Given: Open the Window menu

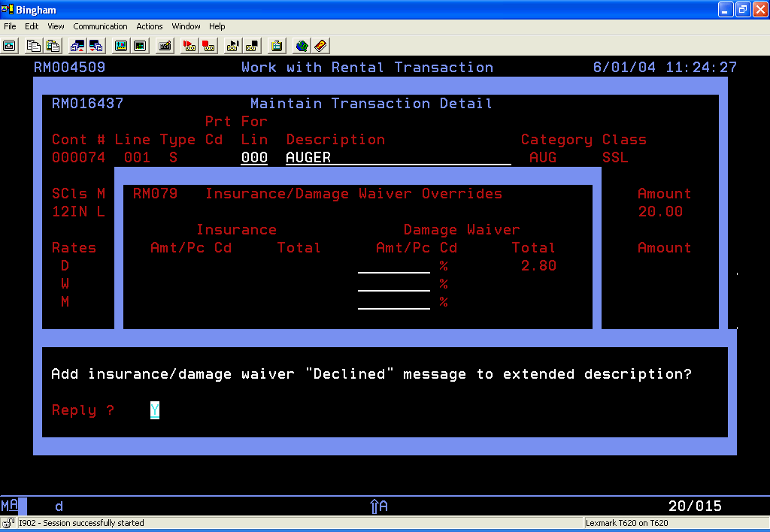Looking at the screenshot, I should pos(186,26).
